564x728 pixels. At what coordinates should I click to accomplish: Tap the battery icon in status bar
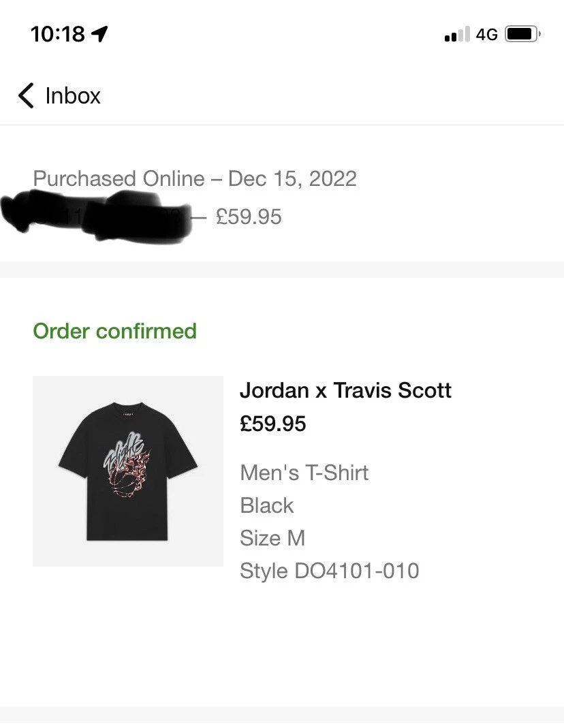[x=522, y=34]
